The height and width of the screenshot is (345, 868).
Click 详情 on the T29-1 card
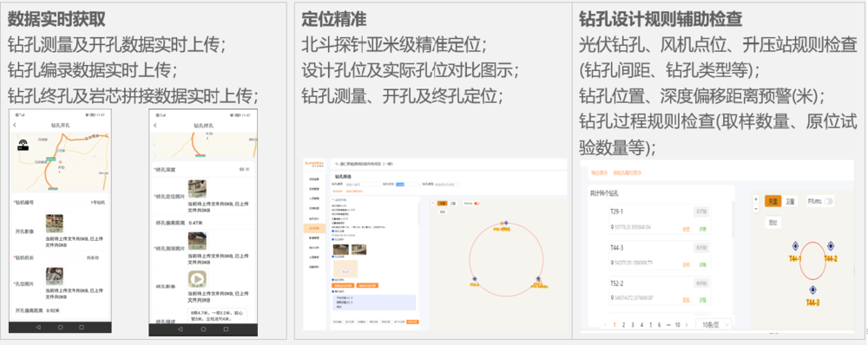[703, 230]
